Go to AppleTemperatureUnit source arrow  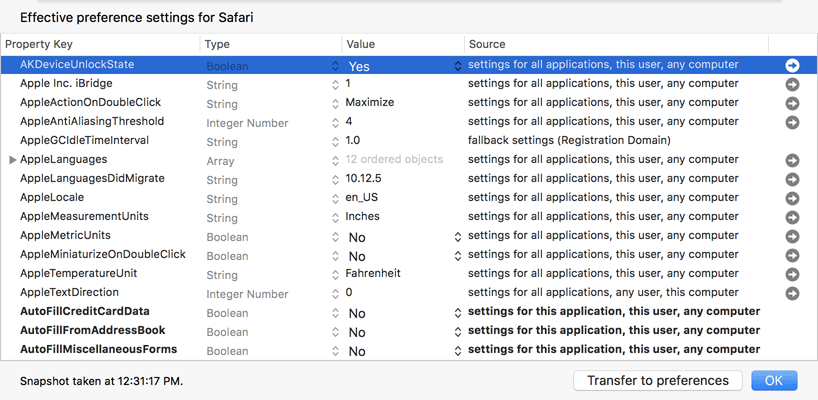(792, 274)
